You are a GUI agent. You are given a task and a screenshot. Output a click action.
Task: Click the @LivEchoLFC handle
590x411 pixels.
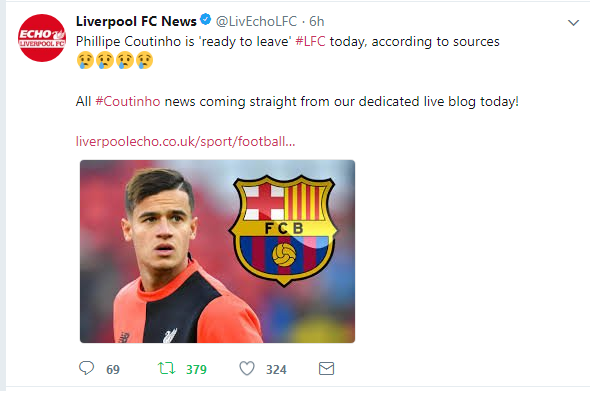pos(256,21)
